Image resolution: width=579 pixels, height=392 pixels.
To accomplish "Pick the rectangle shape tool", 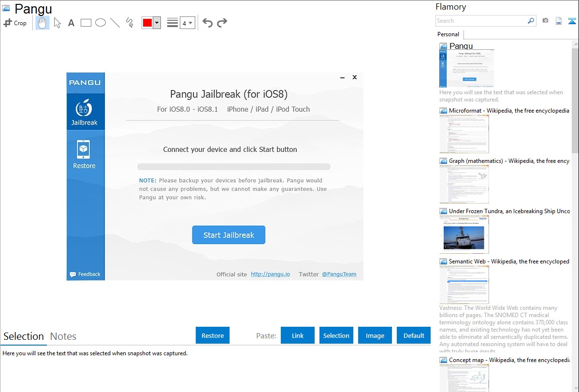I will [x=86, y=23].
